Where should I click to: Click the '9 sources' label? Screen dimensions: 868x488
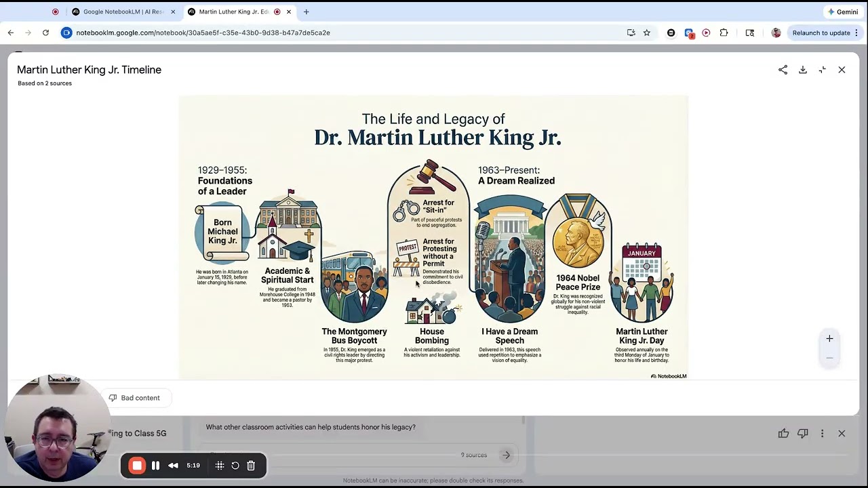click(474, 455)
